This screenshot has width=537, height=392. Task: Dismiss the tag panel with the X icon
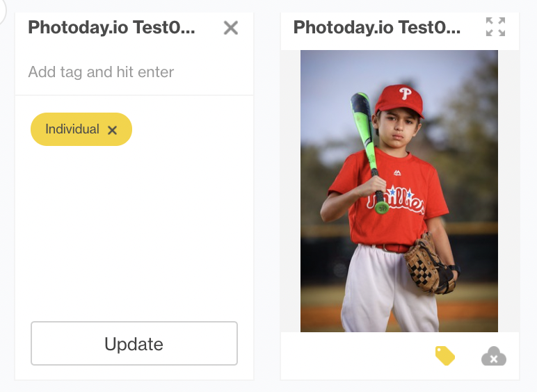tap(231, 28)
